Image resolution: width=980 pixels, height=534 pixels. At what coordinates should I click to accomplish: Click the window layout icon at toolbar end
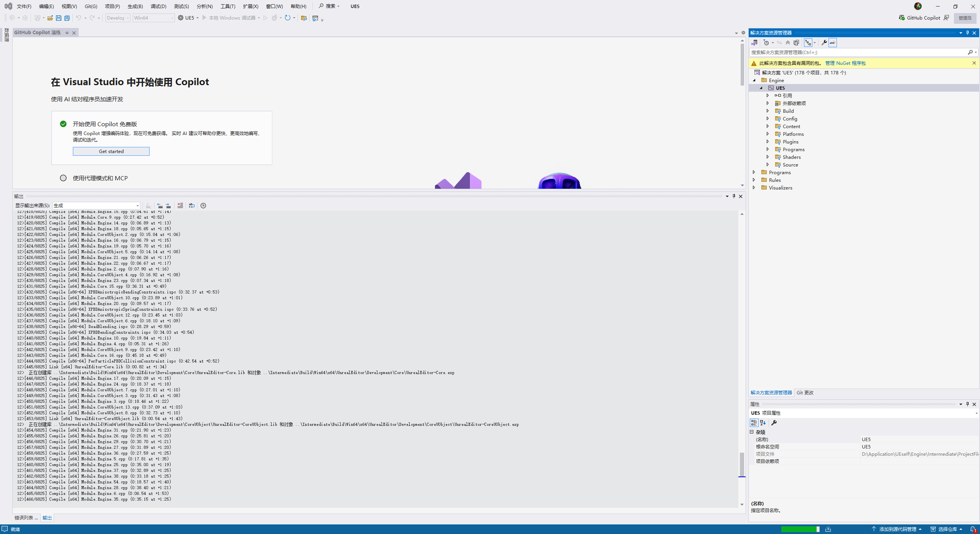click(x=315, y=18)
